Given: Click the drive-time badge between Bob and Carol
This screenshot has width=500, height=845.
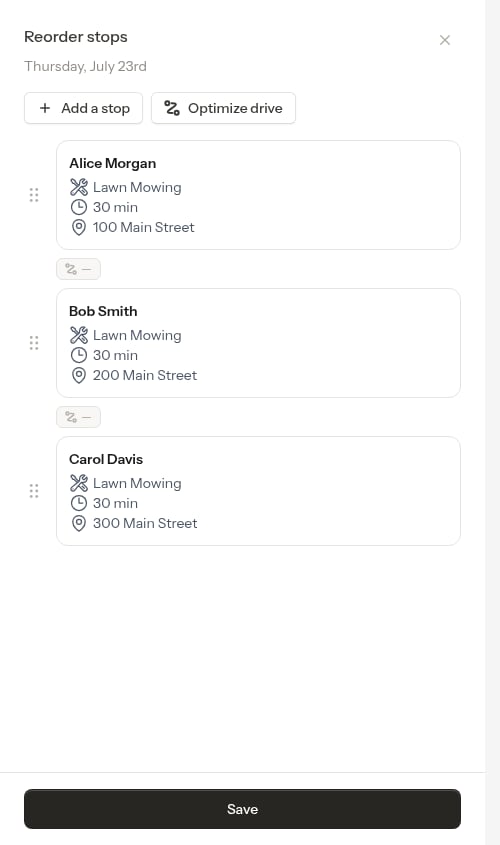Looking at the screenshot, I should 79,417.
